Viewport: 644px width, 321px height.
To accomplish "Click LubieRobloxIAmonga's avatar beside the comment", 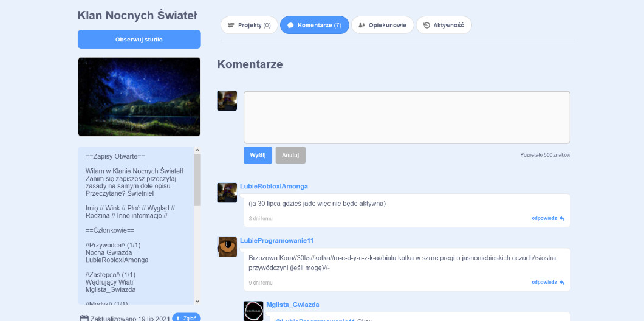I will (x=227, y=192).
